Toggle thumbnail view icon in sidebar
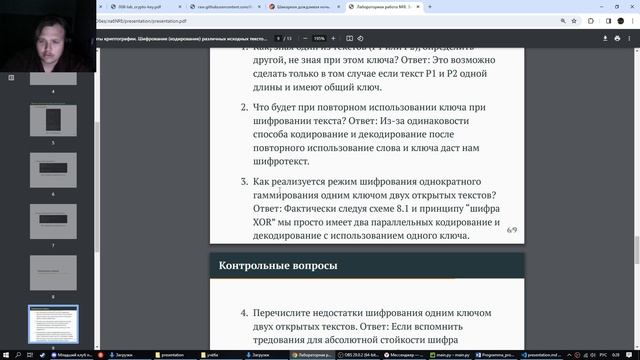 pos(11,78)
